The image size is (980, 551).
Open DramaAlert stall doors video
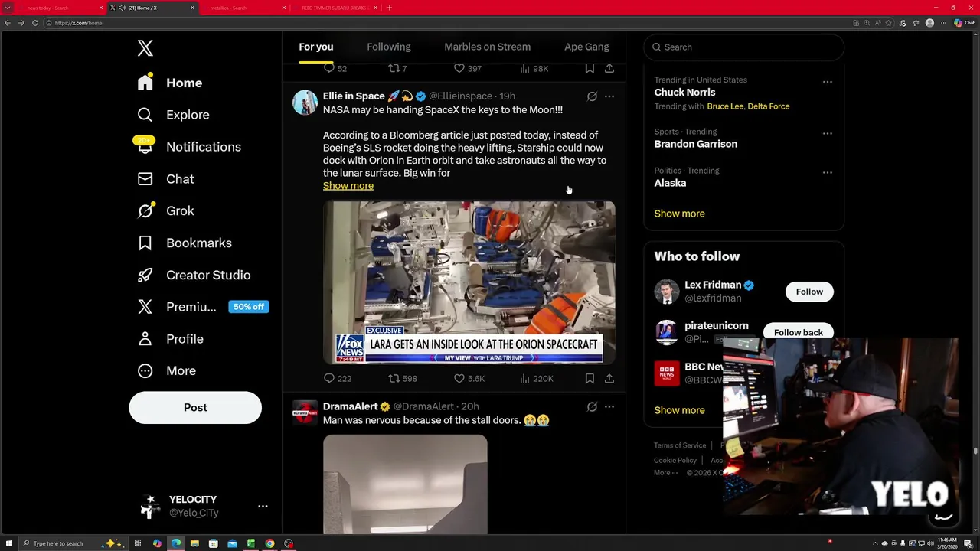point(405,484)
